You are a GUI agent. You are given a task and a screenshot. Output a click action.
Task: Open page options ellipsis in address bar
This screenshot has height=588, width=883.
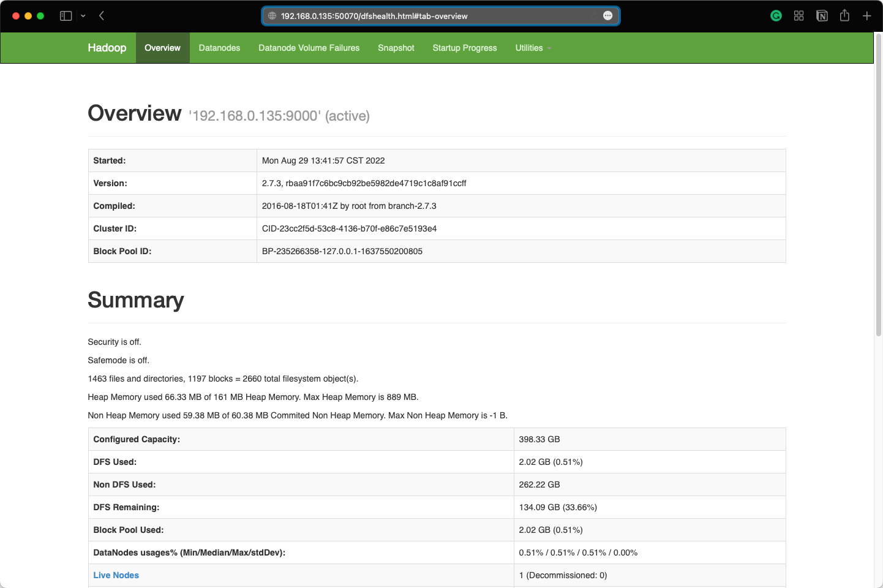pos(607,16)
